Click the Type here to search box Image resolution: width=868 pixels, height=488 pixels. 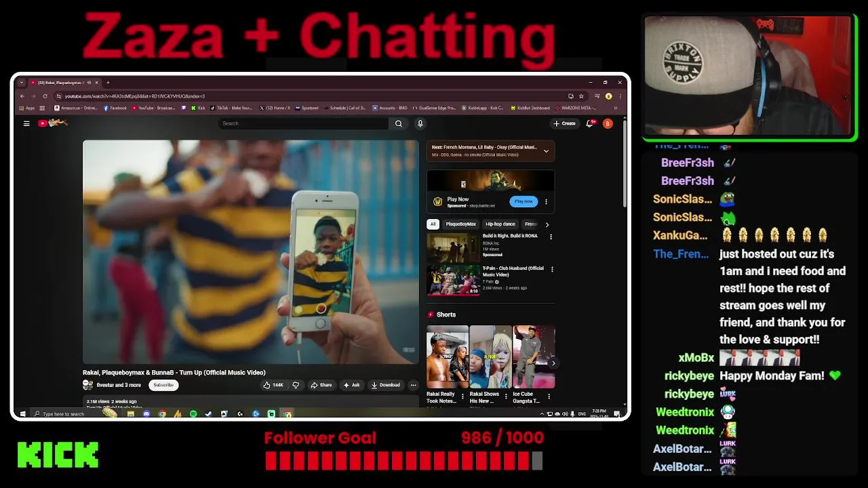coord(64,413)
